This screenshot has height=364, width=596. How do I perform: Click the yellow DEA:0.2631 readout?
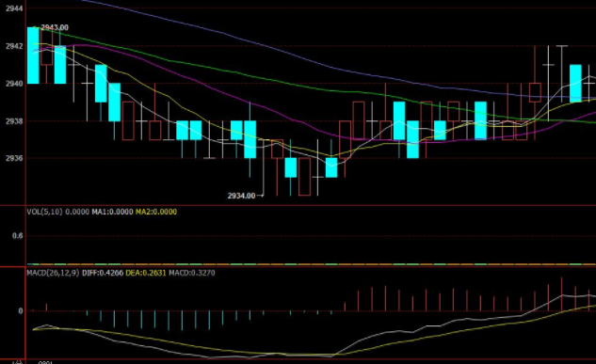coord(146,273)
